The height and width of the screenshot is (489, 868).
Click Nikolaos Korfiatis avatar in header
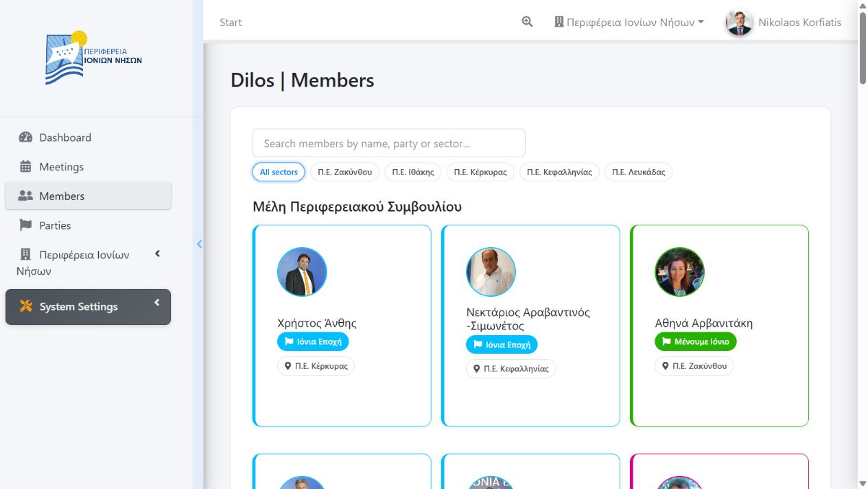739,23
